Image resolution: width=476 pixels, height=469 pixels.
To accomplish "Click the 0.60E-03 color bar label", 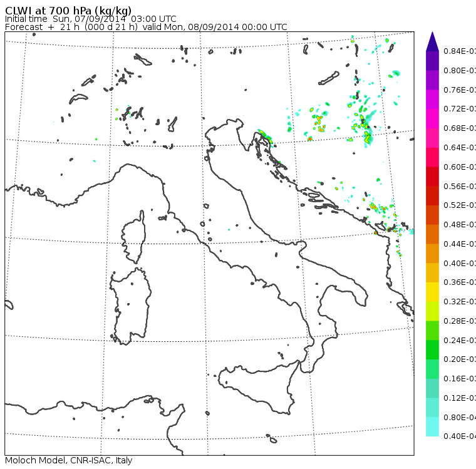I will (460, 167).
